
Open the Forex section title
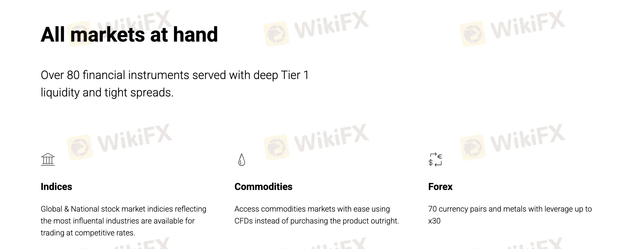(x=440, y=187)
